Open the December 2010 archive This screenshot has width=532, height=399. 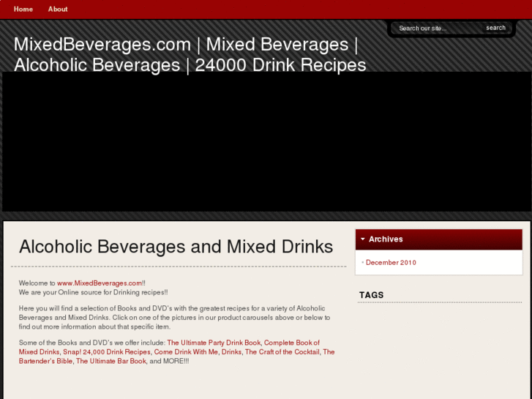pos(391,263)
